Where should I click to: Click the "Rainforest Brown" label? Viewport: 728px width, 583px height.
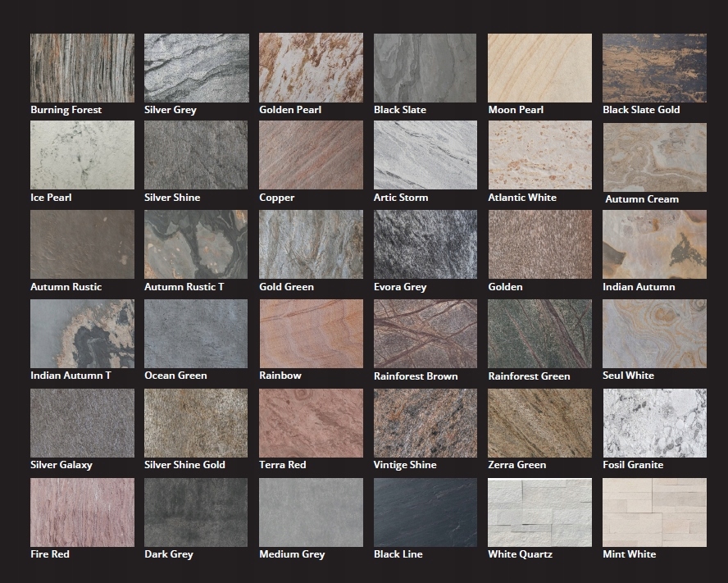(x=416, y=376)
